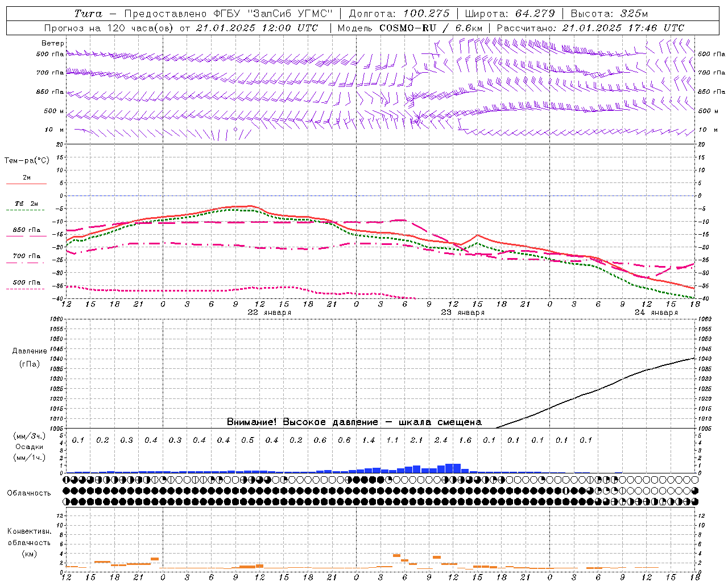
Task: Click the "Облачность" cloud cover label
Action: click(29, 493)
